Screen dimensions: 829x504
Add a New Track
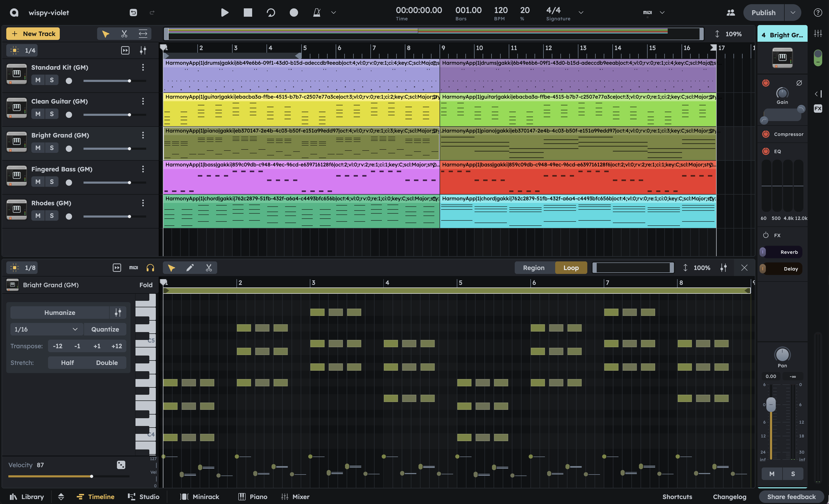(33, 34)
